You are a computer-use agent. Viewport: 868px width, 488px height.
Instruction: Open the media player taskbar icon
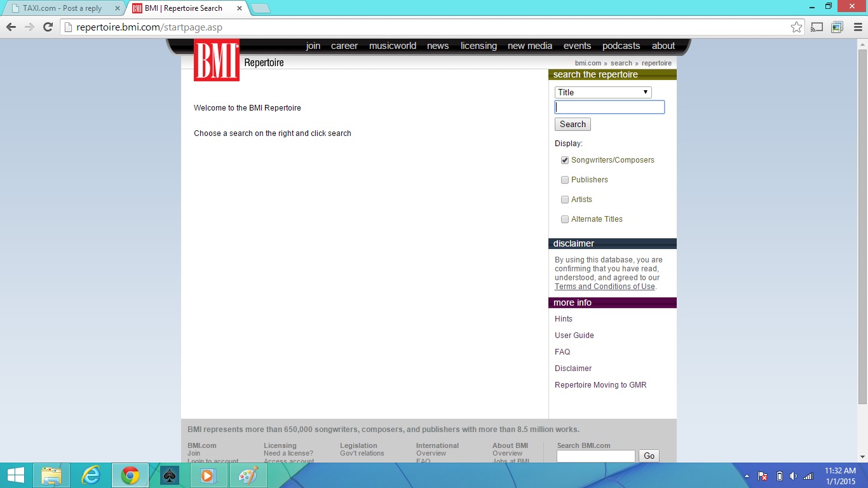(x=208, y=475)
